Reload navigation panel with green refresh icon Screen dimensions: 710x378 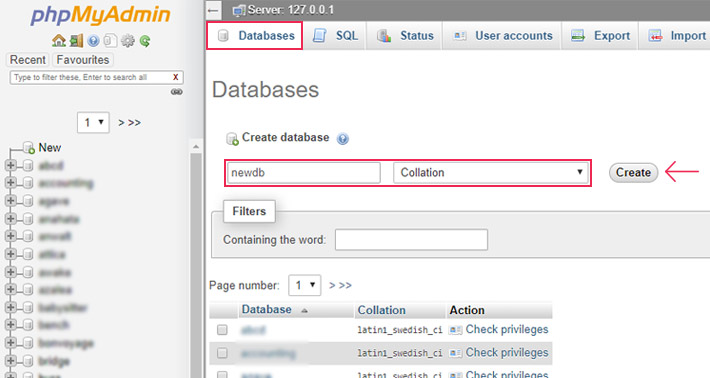145,41
